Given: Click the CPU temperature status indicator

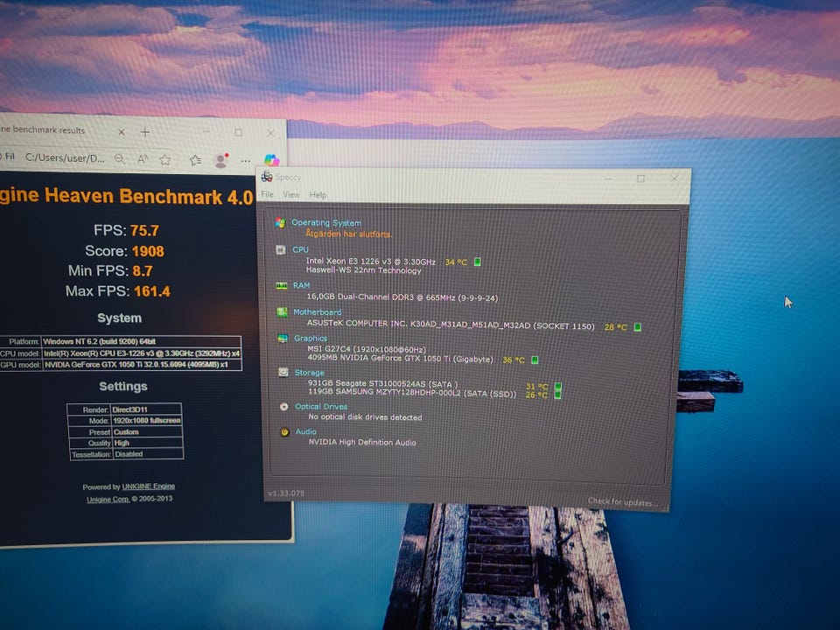Looking at the screenshot, I should [x=478, y=262].
